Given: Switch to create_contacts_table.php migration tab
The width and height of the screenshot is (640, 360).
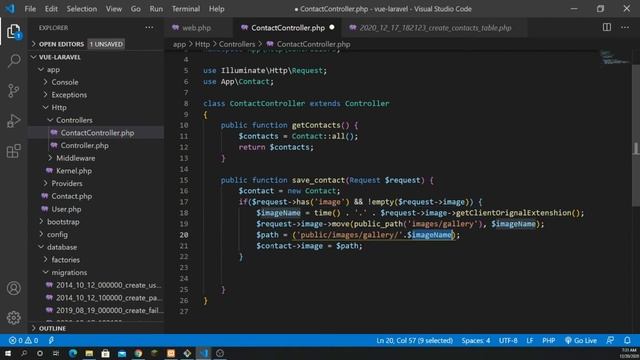Looking at the screenshot, I should pyautogui.click(x=435, y=28).
